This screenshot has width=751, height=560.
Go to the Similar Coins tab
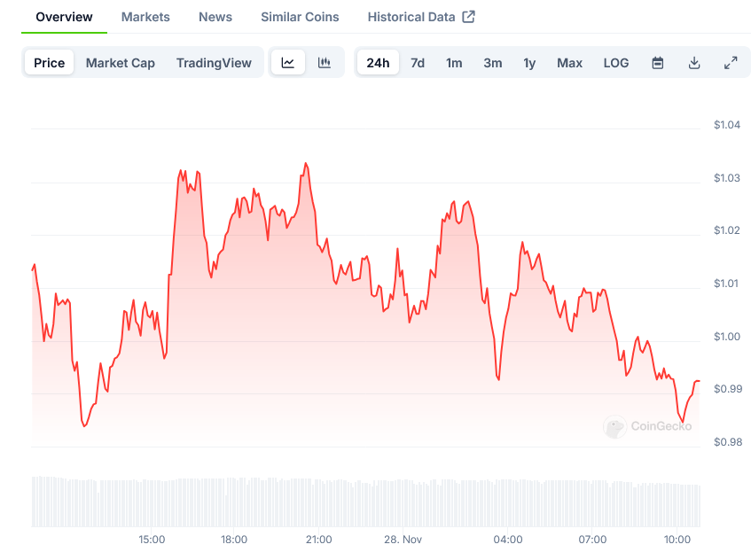click(300, 17)
